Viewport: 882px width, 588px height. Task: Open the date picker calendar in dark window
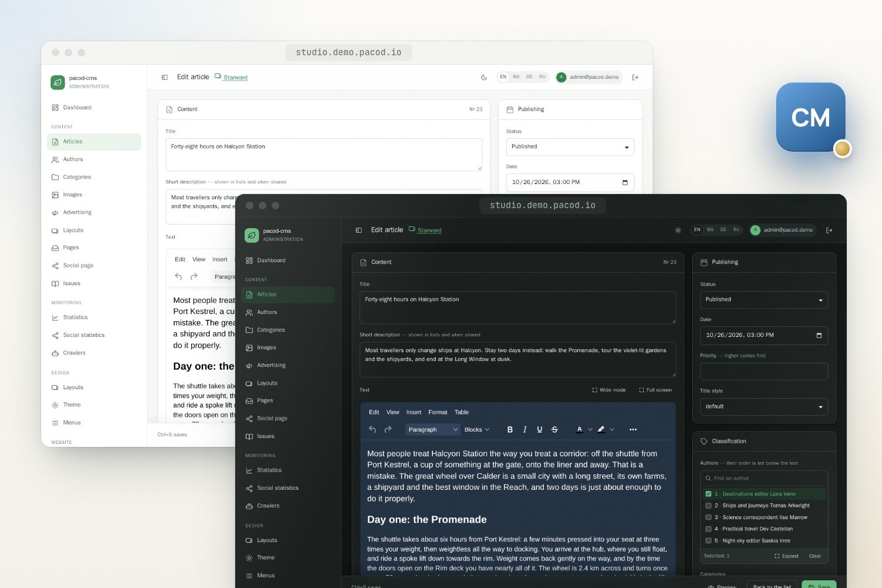coord(819,335)
